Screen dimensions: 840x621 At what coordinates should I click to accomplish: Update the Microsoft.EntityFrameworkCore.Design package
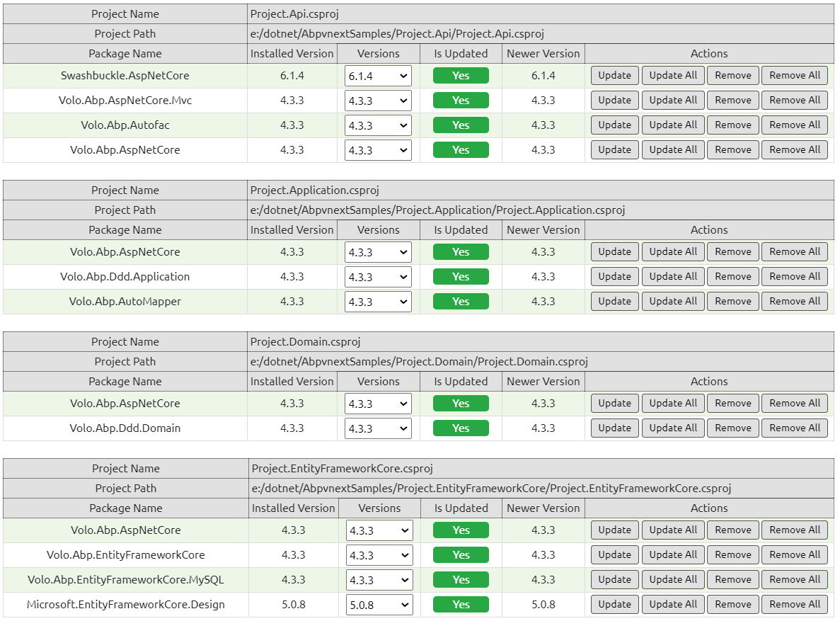coord(614,605)
